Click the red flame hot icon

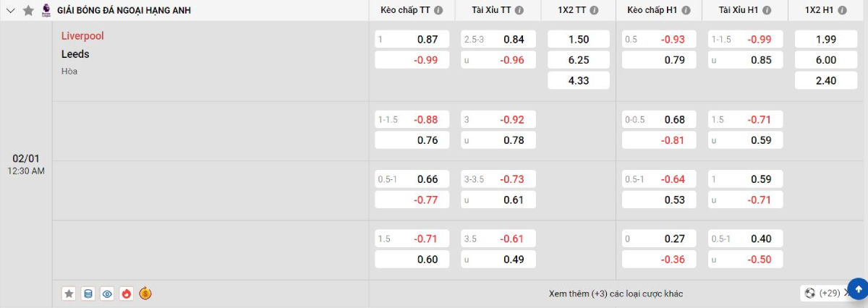(126, 294)
